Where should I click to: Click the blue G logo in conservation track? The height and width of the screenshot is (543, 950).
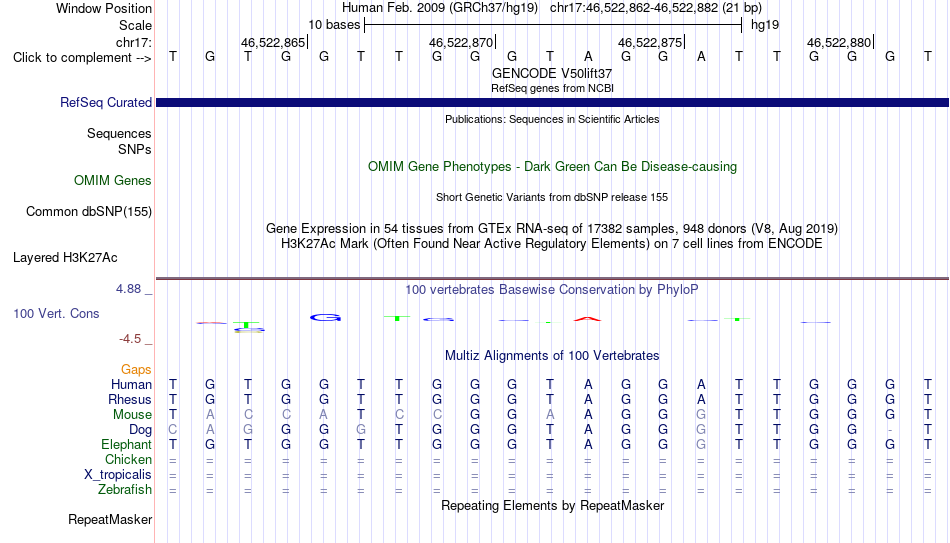click(x=325, y=317)
